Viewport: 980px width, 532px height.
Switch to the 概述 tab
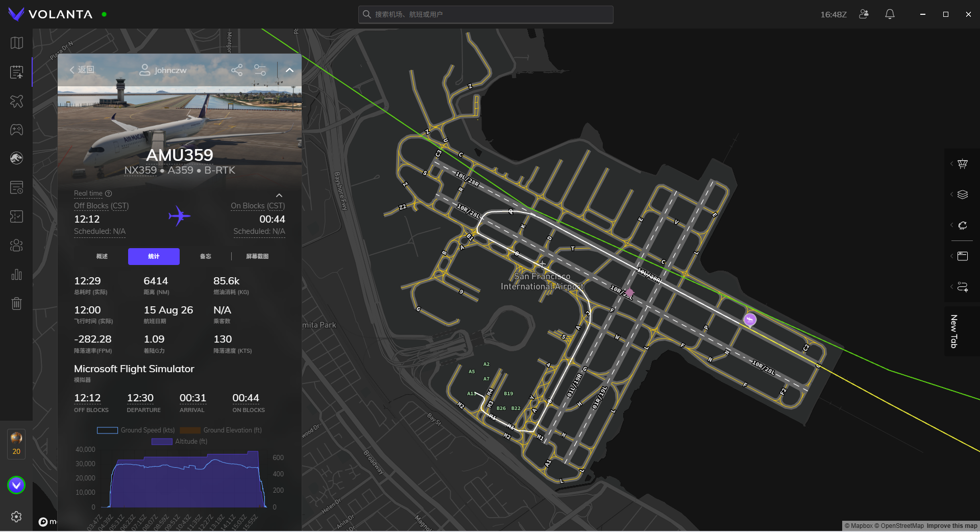pyautogui.click(x=102, y=256)
